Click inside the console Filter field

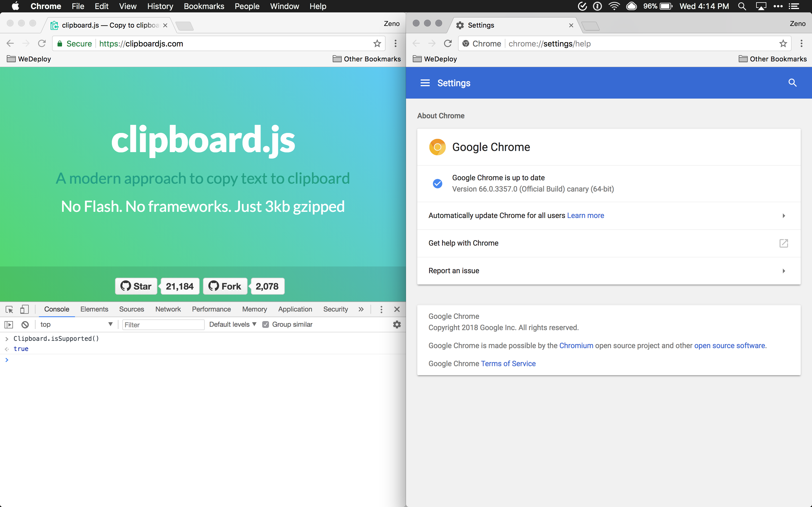164,324
